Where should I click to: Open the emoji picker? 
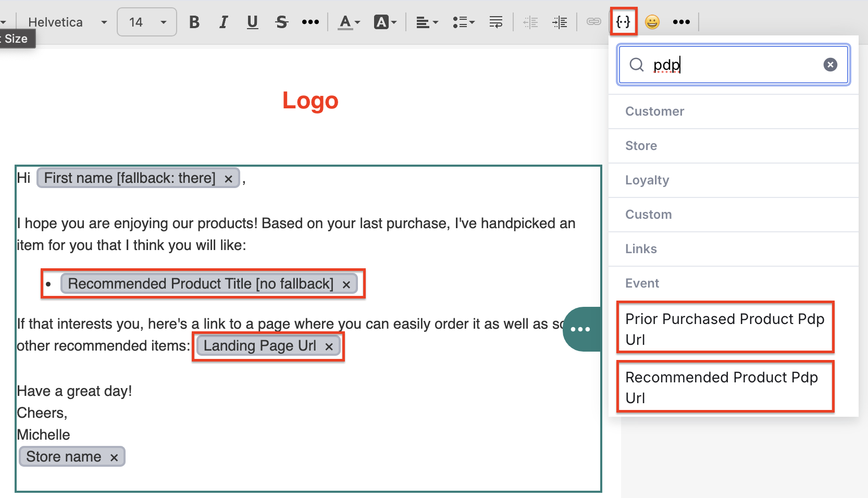click(x=652, y=22)
